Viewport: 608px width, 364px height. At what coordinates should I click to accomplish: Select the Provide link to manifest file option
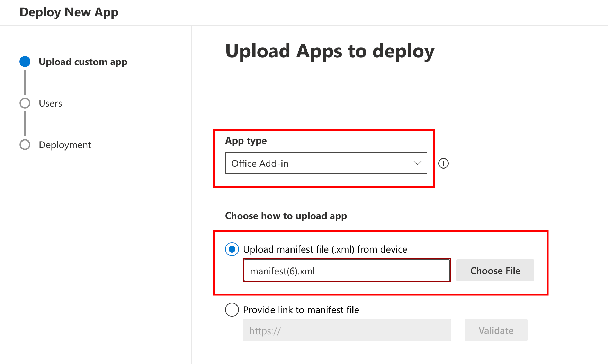pos(232,310)
